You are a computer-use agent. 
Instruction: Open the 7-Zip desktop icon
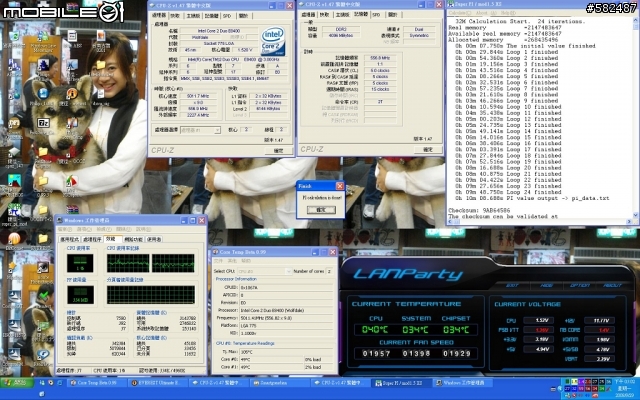coord(43,123)
